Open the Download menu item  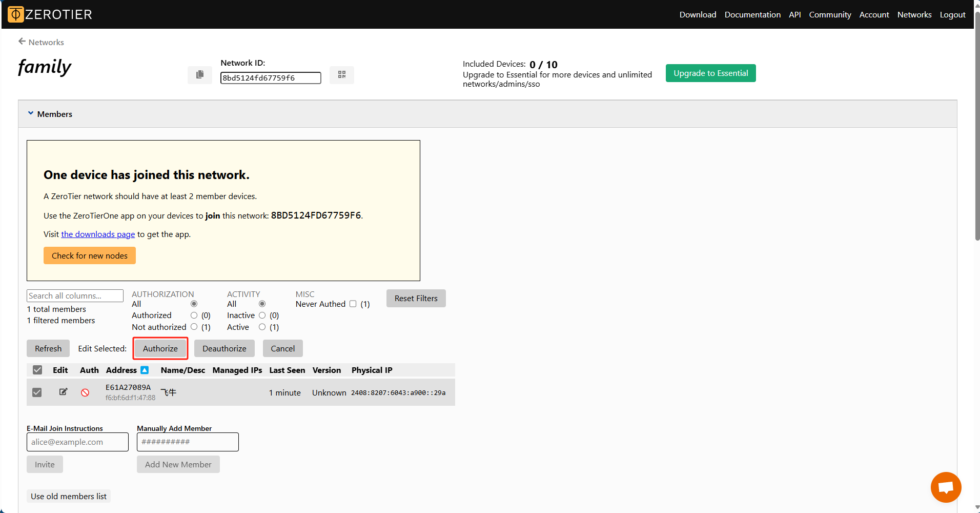[x=698, y=14]
